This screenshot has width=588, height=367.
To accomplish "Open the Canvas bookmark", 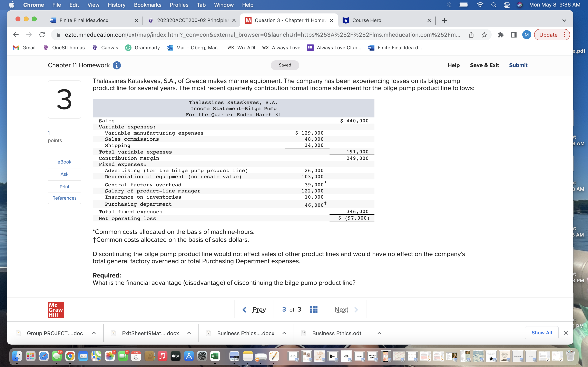I will point(105,48).
